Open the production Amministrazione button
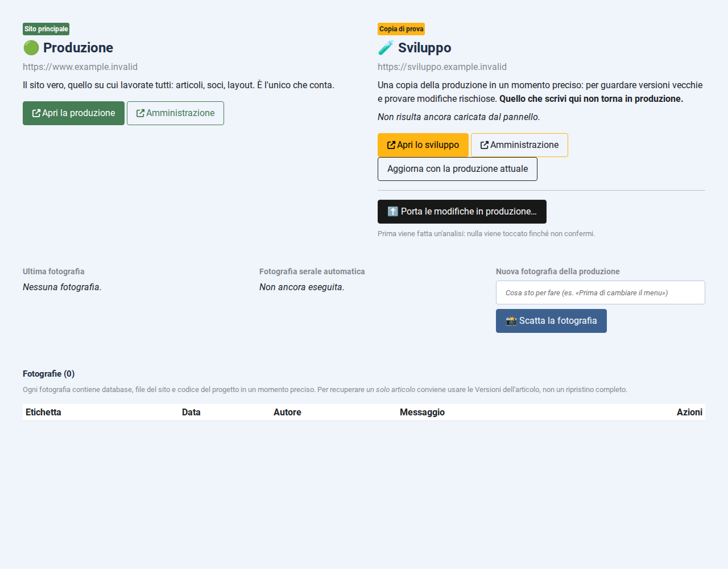 coord(175,113)
